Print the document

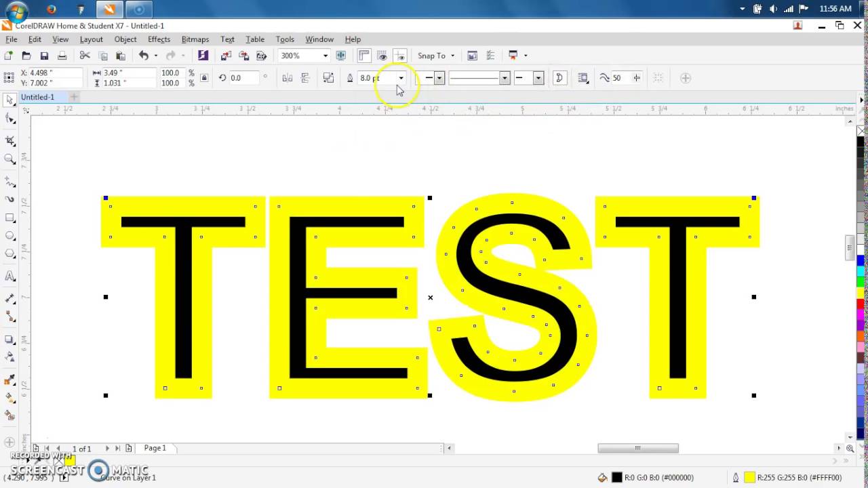[62, 56]
